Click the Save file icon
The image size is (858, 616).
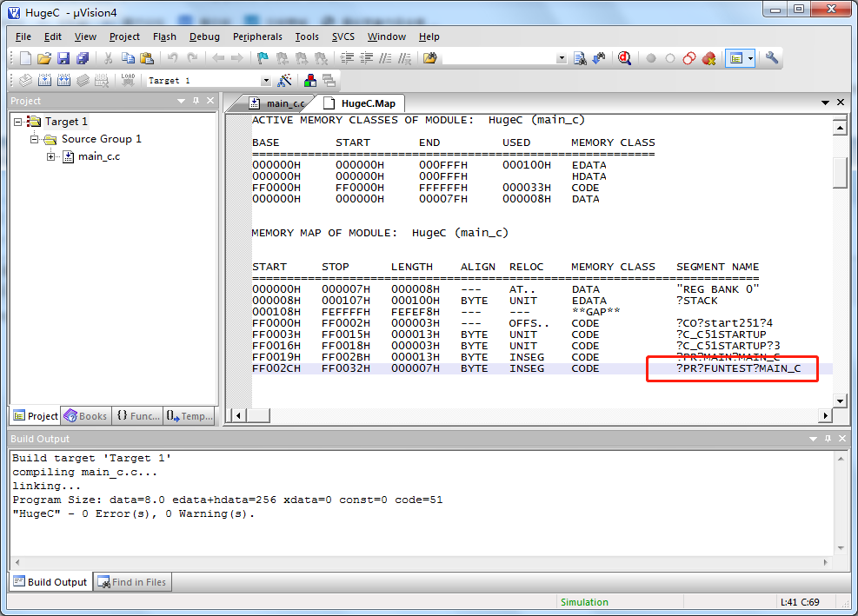click(x=63, y=58)
